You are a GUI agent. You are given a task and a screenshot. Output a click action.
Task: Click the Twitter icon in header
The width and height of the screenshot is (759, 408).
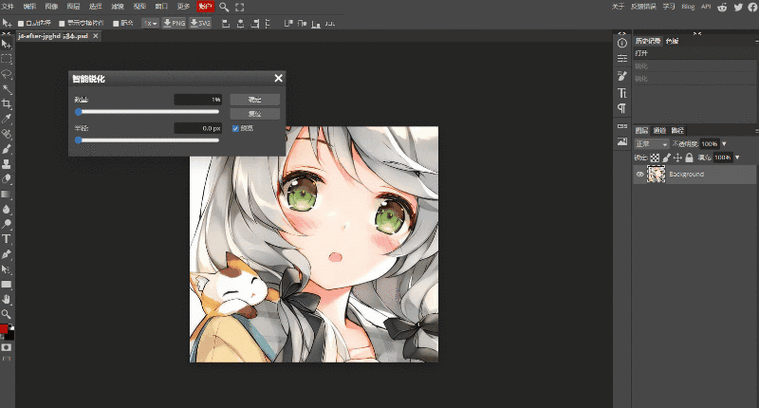coord(738,7)
